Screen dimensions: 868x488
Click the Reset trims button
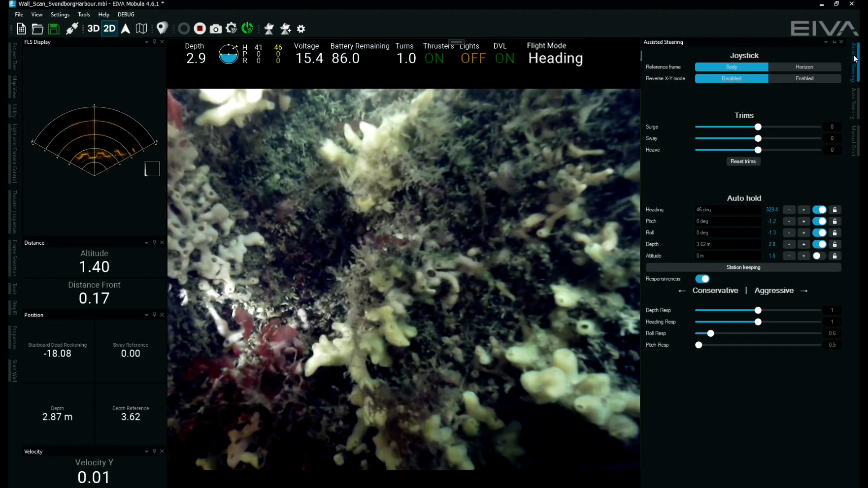click(743, 162)
